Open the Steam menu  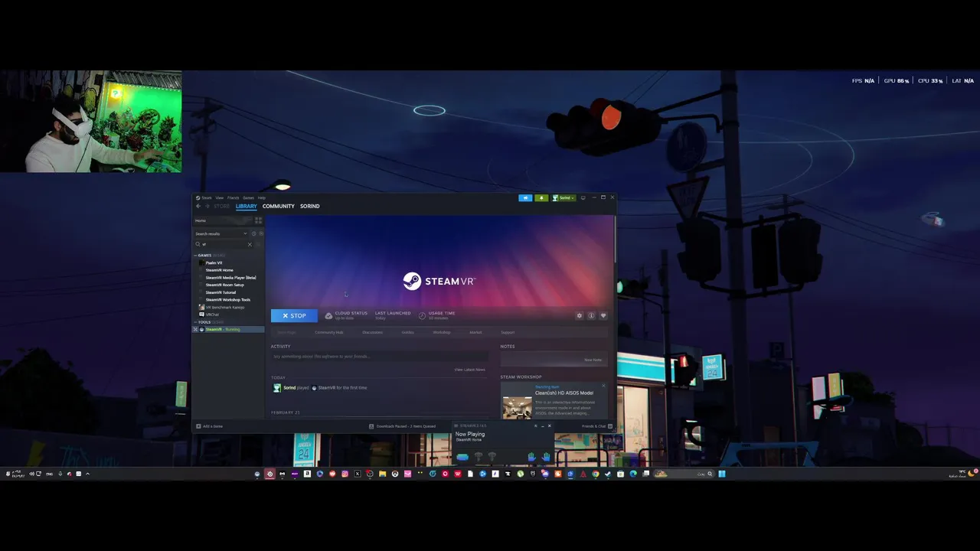click(x=207, y=197)
